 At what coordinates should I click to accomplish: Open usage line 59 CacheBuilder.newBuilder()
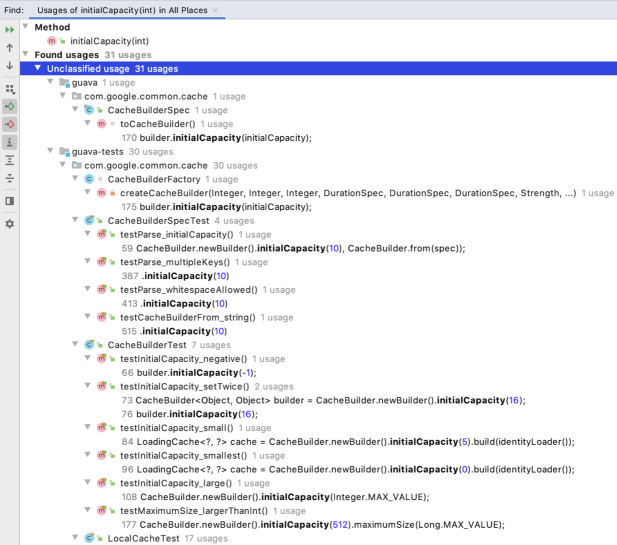click(293, 248)
